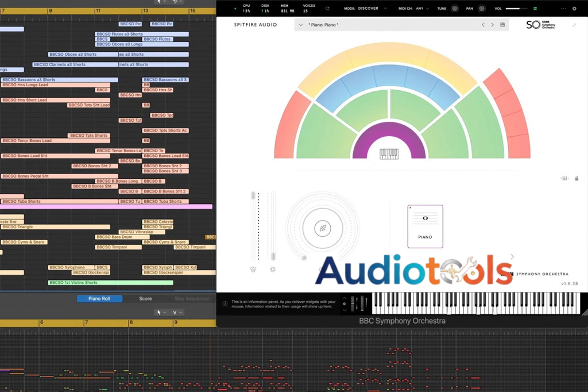Click the information panel info icon
The height and width of the screenshot is (392, 588).
pyautogui.click(x=225, y=303)
